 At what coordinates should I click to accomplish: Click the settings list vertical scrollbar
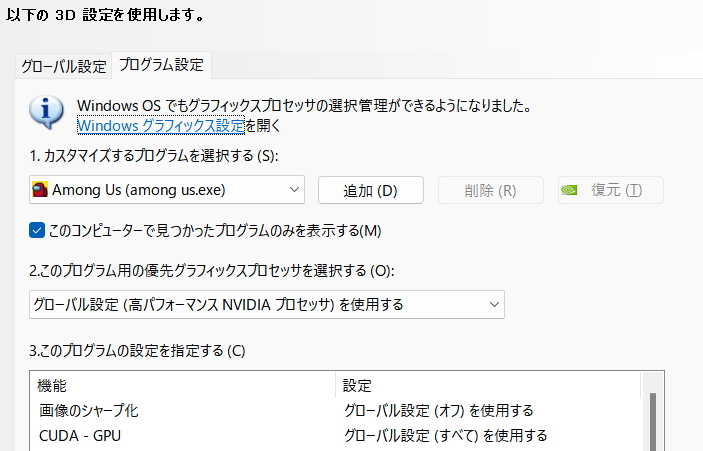click(x=653, y=421)
